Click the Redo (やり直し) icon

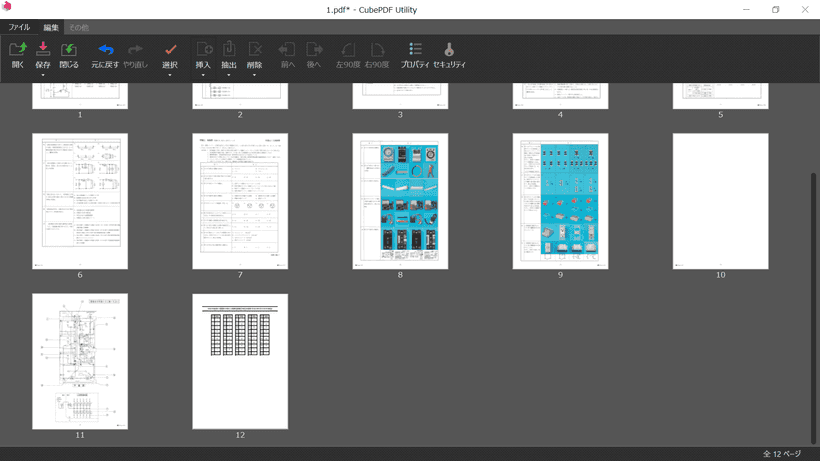coord(135,50)
